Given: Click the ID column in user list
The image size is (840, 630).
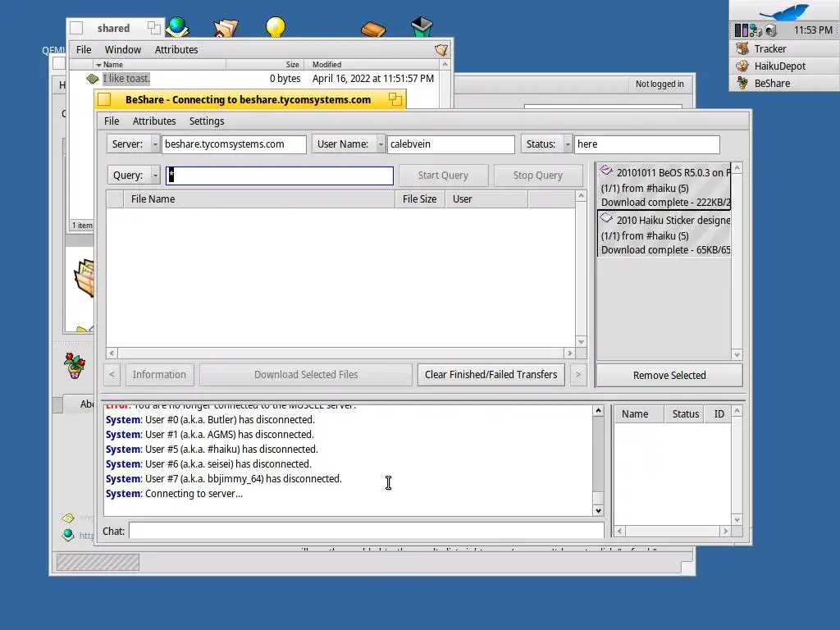Looking at the screenshot, I should pos(719,414).
